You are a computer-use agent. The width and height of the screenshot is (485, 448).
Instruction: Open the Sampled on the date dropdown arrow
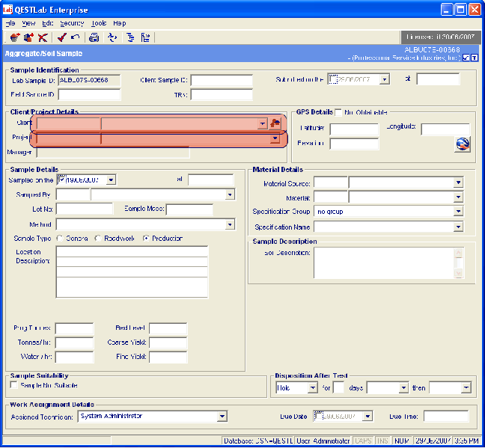coord(111,179)
